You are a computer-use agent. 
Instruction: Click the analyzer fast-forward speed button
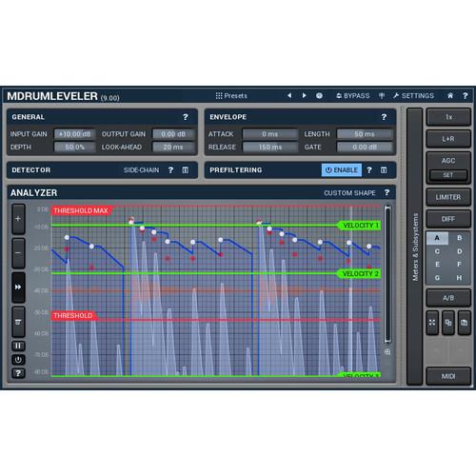(x=18, y=288)
